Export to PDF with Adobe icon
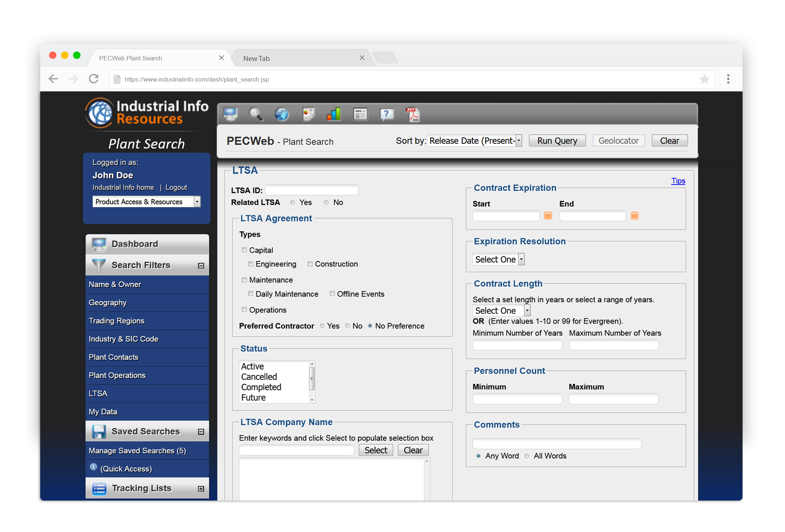The image size is (785, 532). (413, 114)
